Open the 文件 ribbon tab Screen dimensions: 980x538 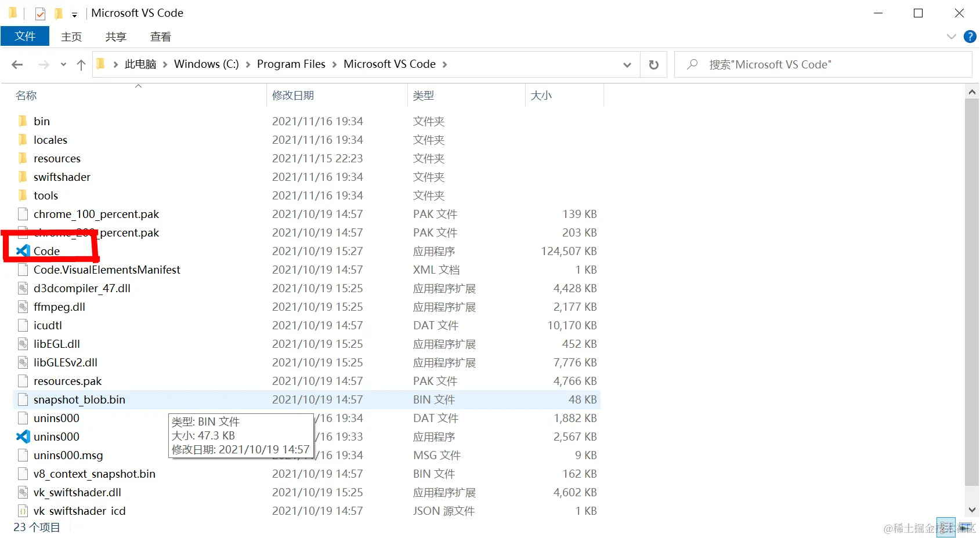pos(25,36)
